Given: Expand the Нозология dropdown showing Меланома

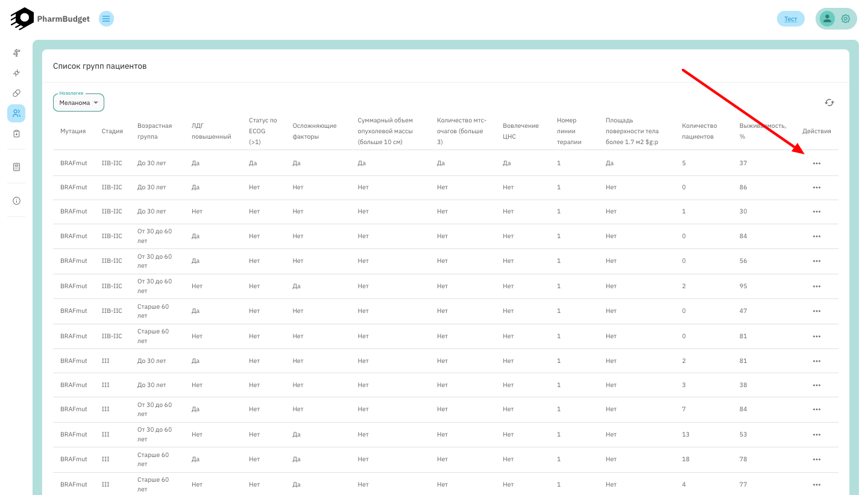Looking at the screenshot, I should [78, 102].
